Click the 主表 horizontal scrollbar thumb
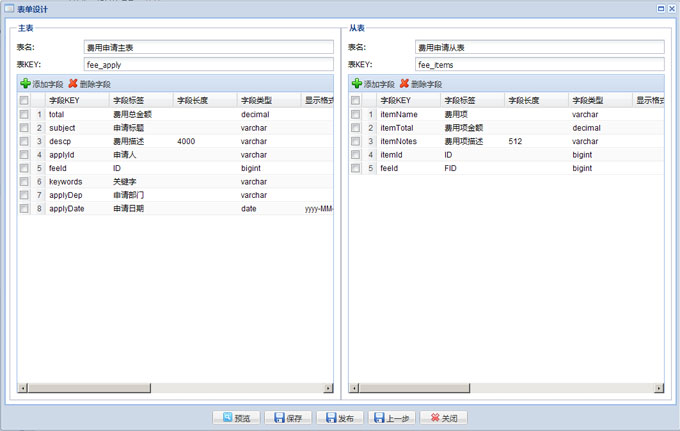 point(89,388)
